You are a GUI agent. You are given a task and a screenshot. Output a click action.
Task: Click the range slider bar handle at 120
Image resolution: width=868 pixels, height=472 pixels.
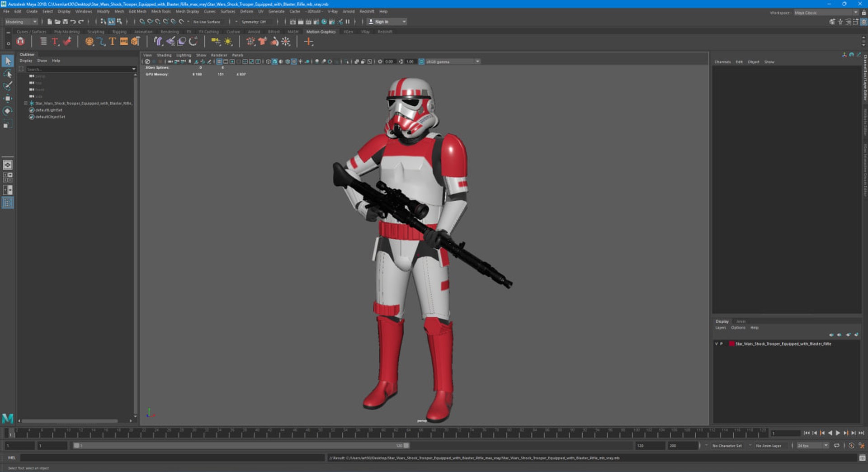tap(406, 446)
